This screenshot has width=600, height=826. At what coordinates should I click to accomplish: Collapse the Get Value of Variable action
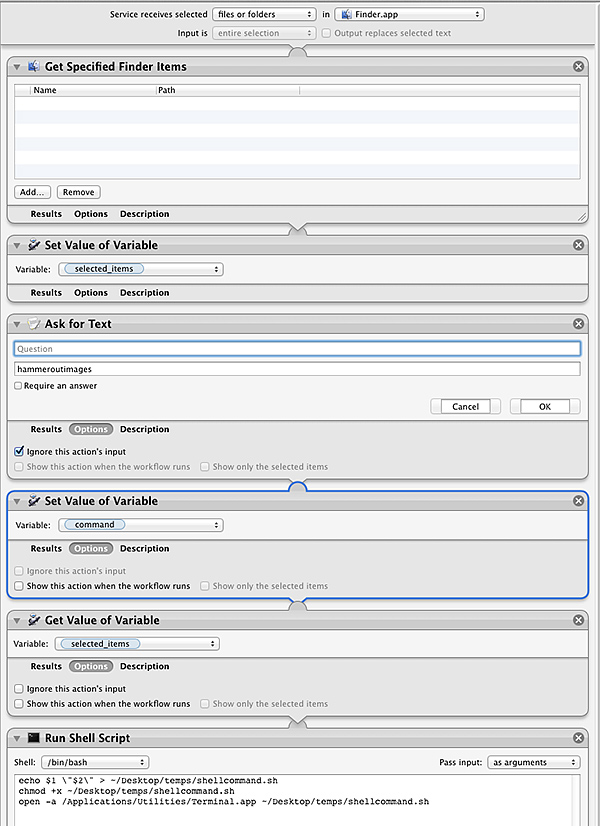[x=17, y=621]
